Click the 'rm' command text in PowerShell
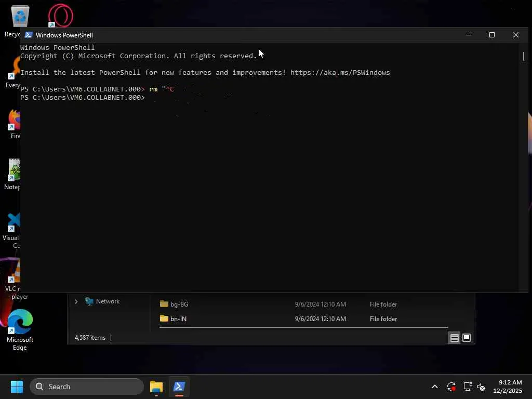This screenshot has height=399, width=532. click(153, 89)
